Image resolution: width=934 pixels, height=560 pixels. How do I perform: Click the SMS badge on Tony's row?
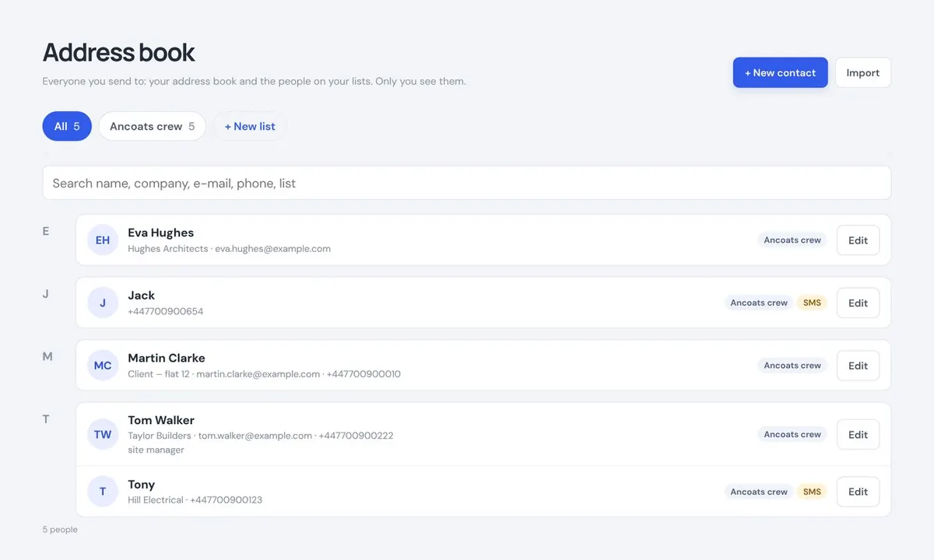click(x=812, y=492)
